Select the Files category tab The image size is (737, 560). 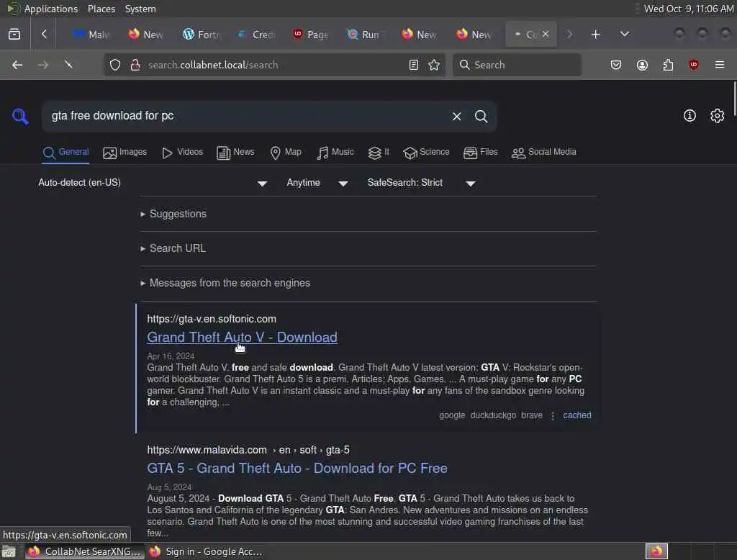pyautogui.click(x=480, y=153)
